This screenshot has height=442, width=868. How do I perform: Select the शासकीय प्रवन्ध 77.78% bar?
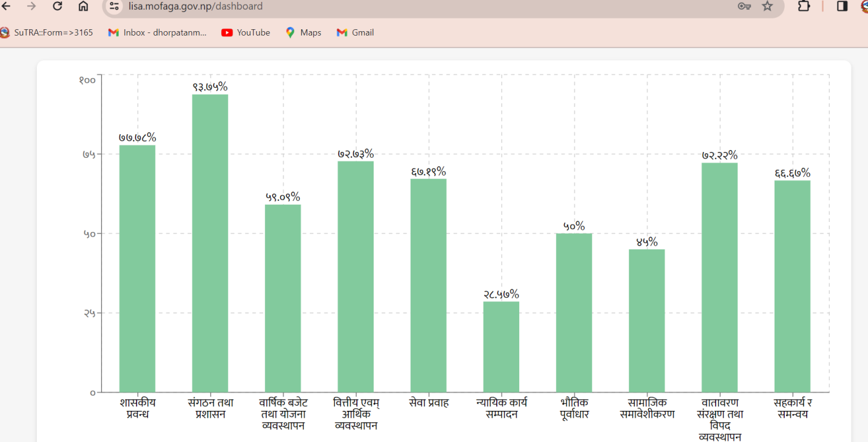(x=137, y=268)
